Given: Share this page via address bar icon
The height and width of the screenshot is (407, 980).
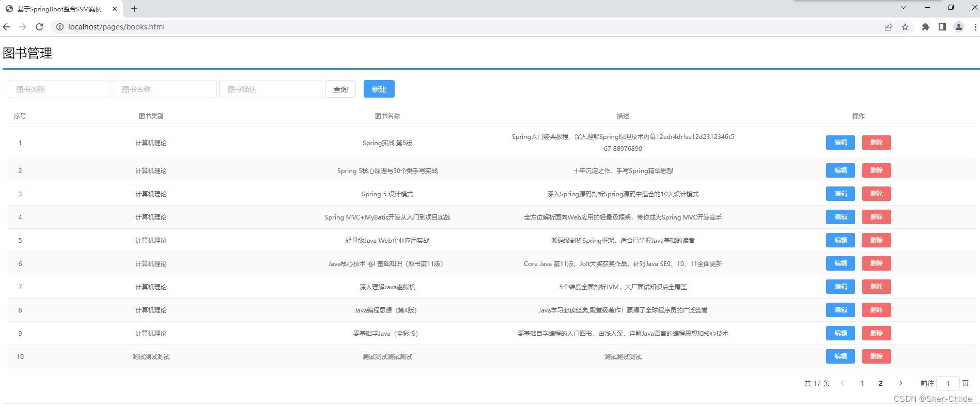Looking at the screenshot, I should coord(889,27).
